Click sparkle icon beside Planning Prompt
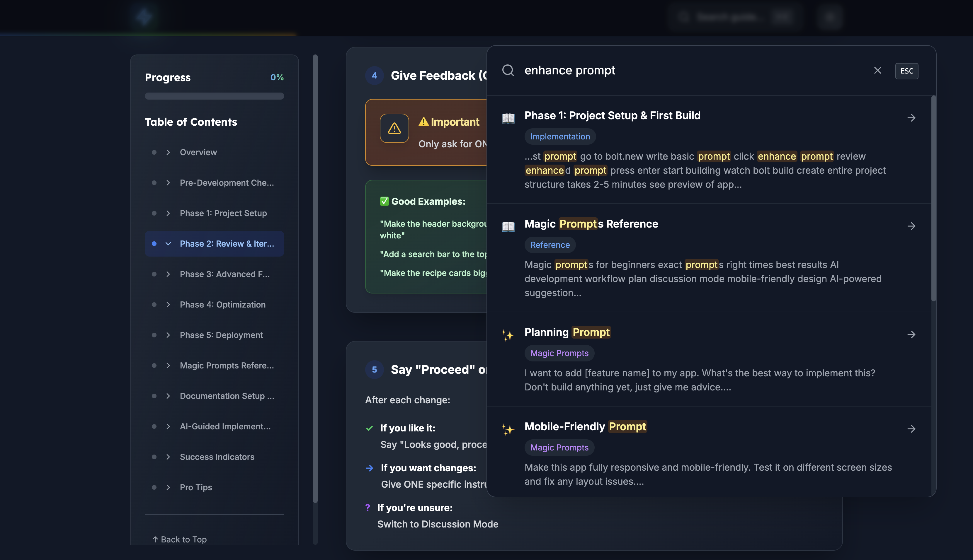Screen dimensions: 973x560 coord(508,335)
